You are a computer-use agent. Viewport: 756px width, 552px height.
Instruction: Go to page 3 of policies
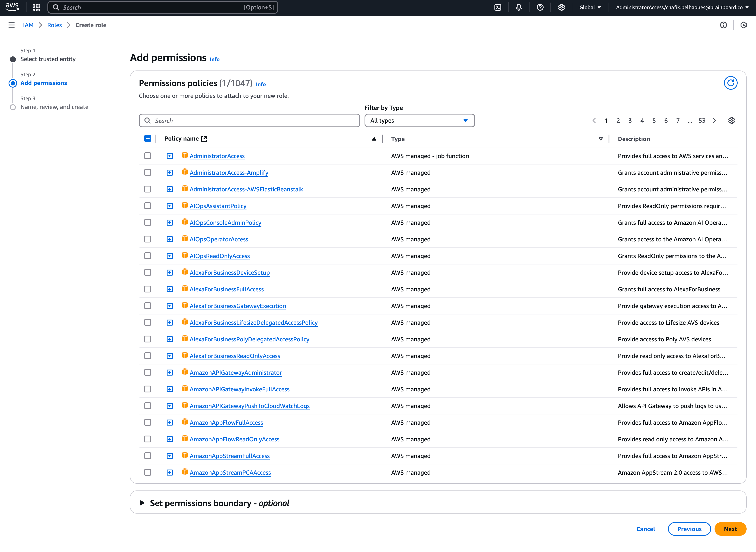coord(630,121)
